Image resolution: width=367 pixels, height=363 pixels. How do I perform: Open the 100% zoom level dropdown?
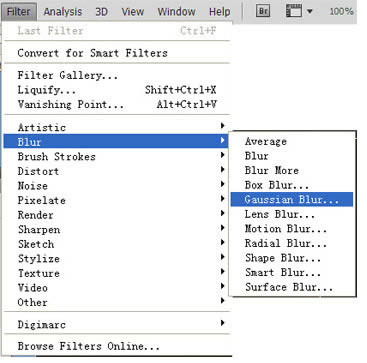(341, 12)
